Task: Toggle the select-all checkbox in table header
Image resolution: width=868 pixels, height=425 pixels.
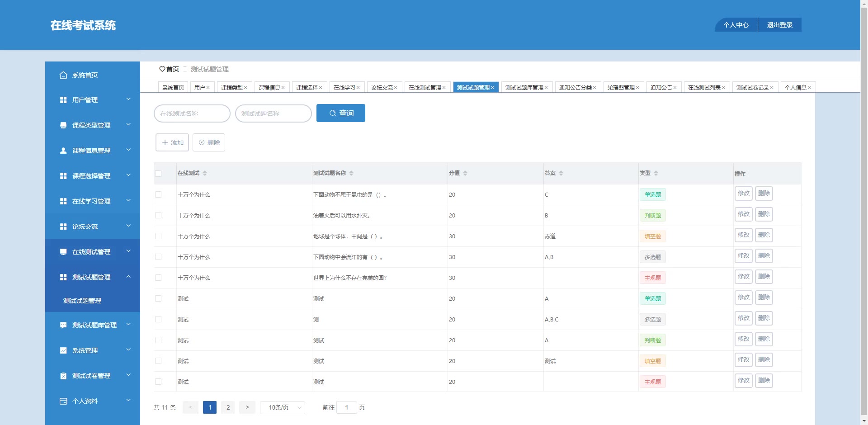Action: pos(158,174)
